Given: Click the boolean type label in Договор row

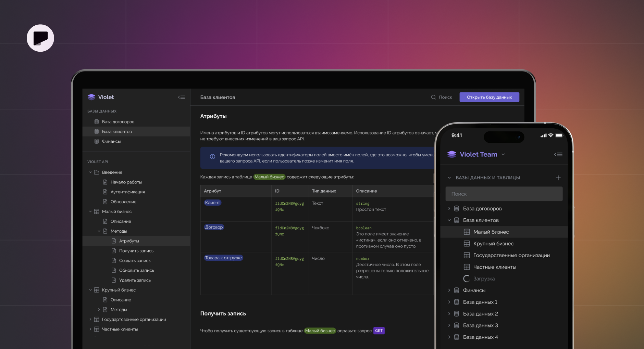Looking at the screenshot, I should pyautogui.click(x=363, y=228).
